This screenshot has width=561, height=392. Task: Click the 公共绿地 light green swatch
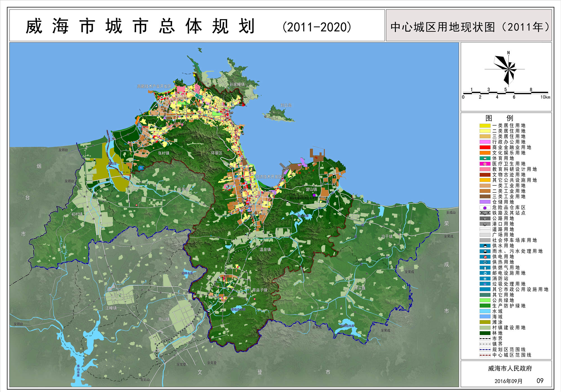pos(485,300)
